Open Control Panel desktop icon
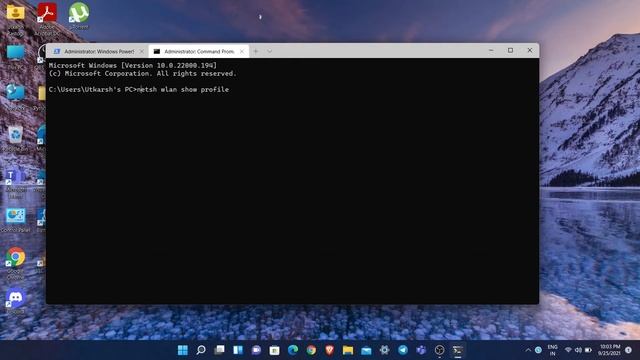The height and width of the screenshot is (360, 640). pyautogui.click(x=16, y=220)
